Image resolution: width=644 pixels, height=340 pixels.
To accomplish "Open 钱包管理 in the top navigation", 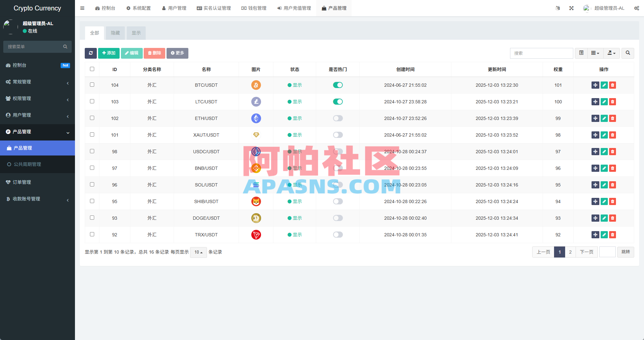I will coord(254,8).
